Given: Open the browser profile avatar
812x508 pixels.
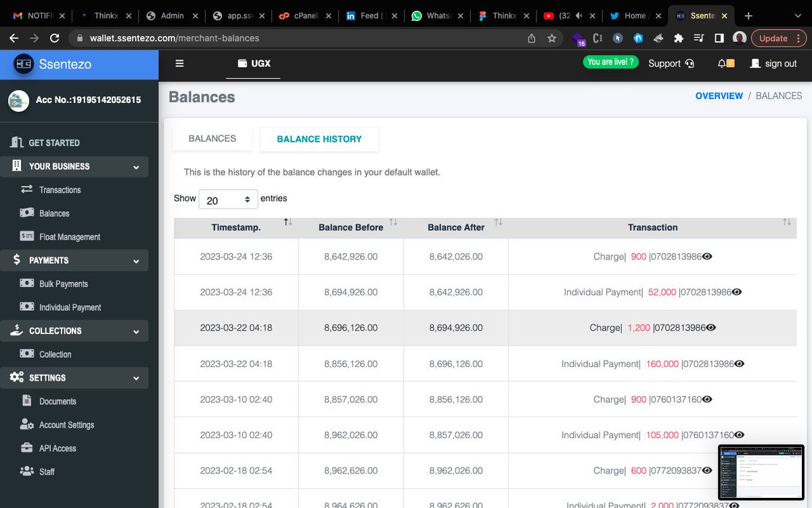Looking at the screenshot, I should (740, 39).
